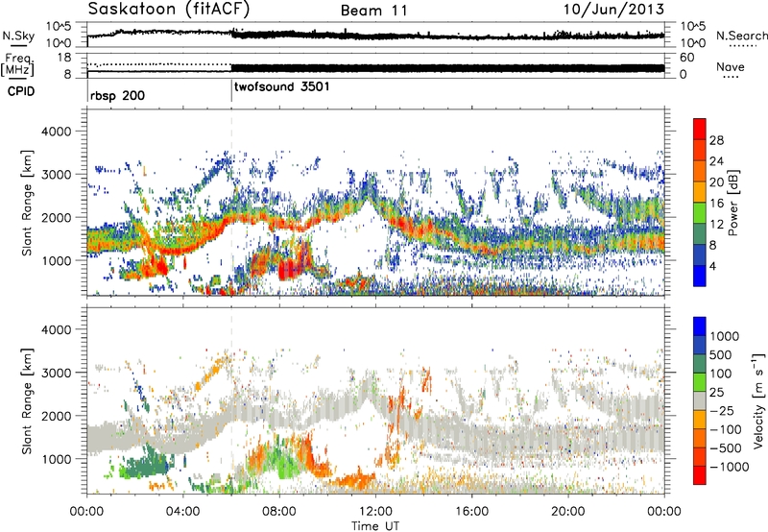The width and height of the screenshot is (768, 532).
Task: Select the Beam 11 label
Action: [374, 11]
